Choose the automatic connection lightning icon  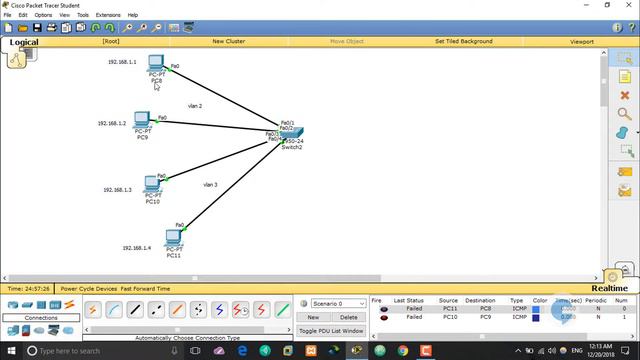(93, 310)
